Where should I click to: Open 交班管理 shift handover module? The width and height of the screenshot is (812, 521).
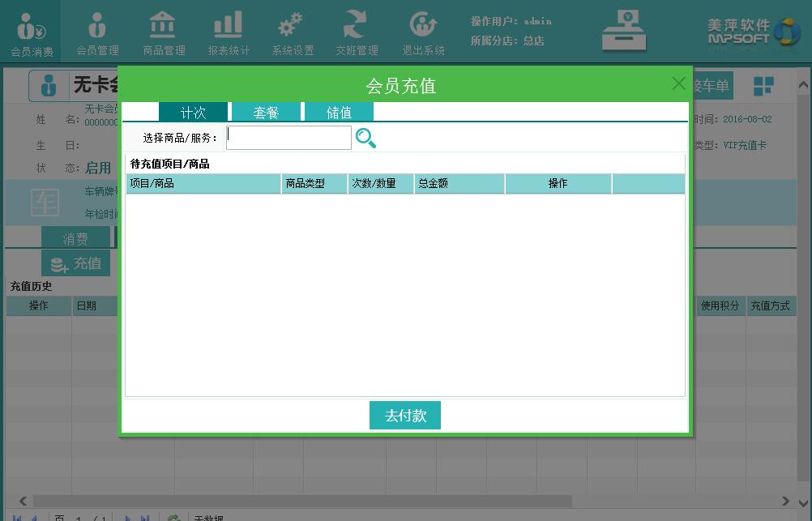point(357,34)
